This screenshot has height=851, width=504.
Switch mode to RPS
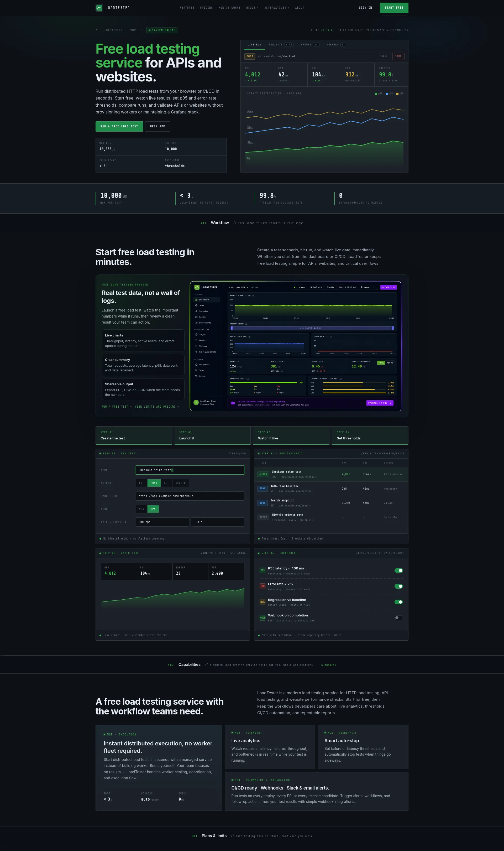pos(153,509)
